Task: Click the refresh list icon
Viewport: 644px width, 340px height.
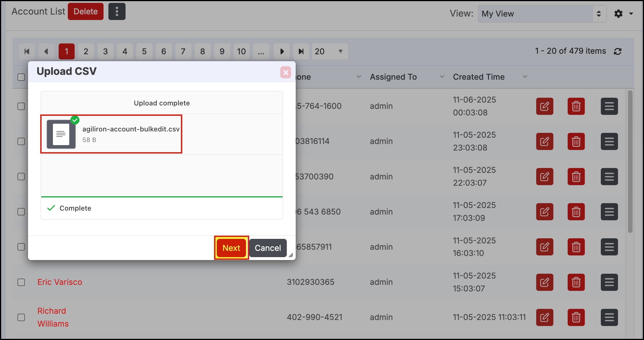Action: click(x=617, y=51)
